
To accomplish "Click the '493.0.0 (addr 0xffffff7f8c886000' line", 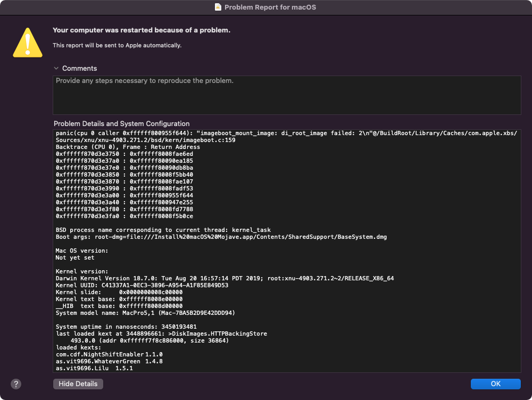I will (x=149, y=340).
